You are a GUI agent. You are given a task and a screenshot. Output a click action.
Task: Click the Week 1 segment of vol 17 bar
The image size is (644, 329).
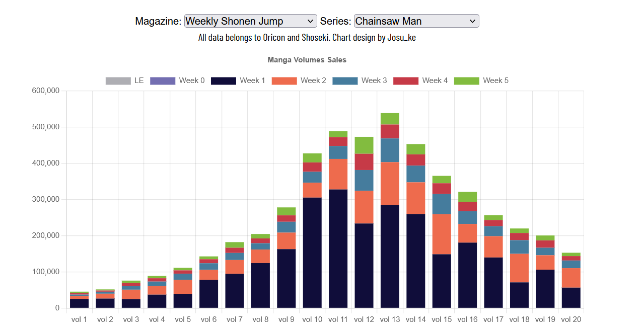coord(493,283)
